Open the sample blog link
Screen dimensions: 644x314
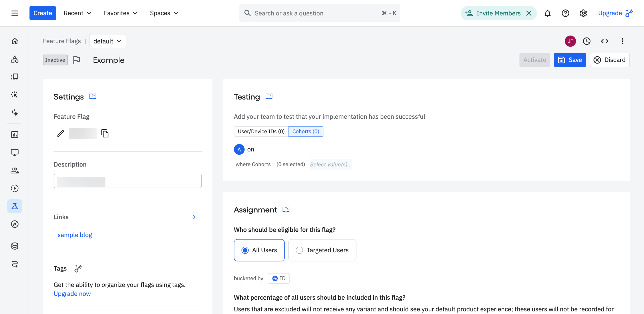point(75,235)
